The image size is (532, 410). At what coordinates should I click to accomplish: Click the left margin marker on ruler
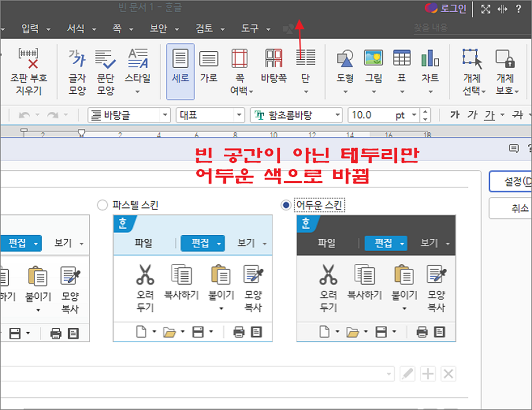(x=24, y=132)
